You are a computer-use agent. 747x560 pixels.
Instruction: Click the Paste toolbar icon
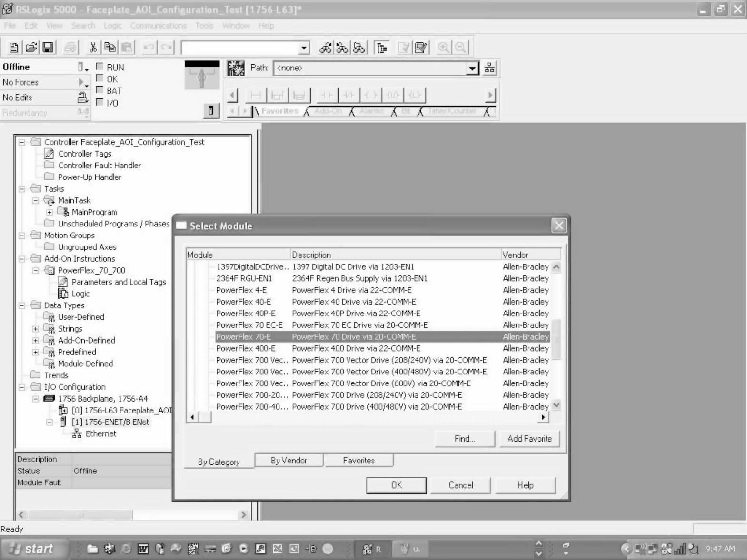[127, 48]
